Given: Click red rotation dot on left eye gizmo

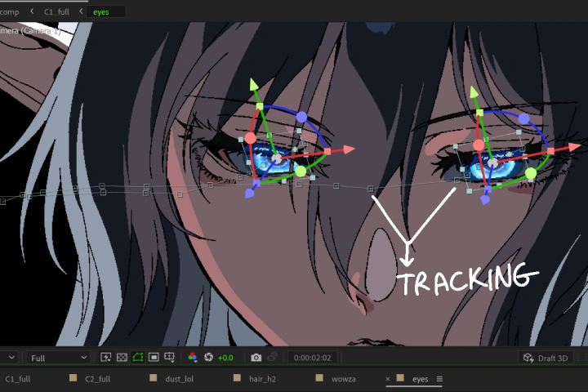Looking at the screenshot, I should coord(250,138).
